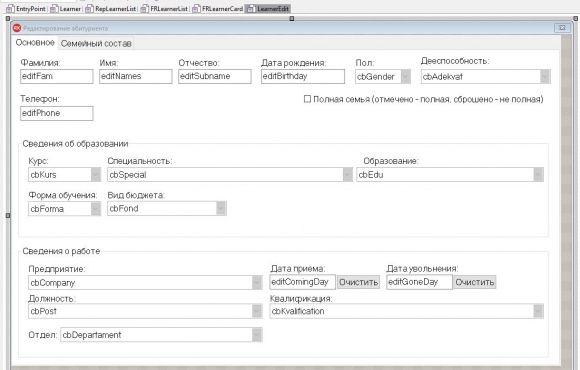Close the Редактирование абитуриента form window

[562, 28]
